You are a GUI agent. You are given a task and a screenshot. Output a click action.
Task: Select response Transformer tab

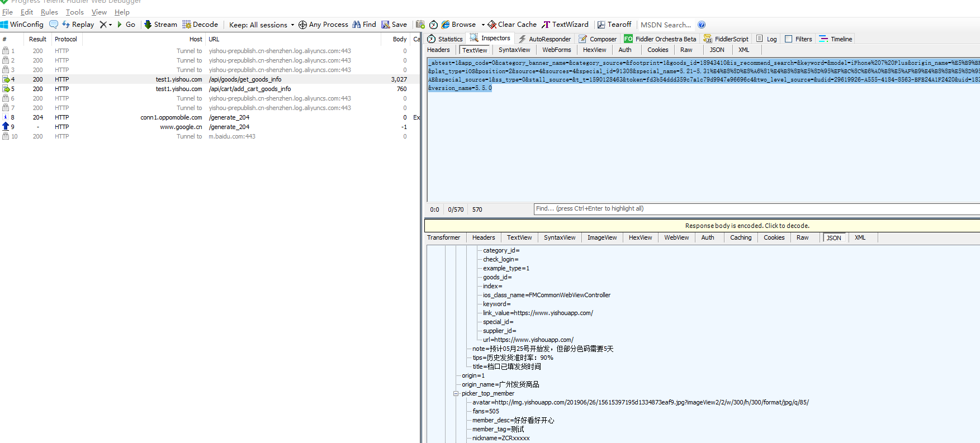point(443,237)
